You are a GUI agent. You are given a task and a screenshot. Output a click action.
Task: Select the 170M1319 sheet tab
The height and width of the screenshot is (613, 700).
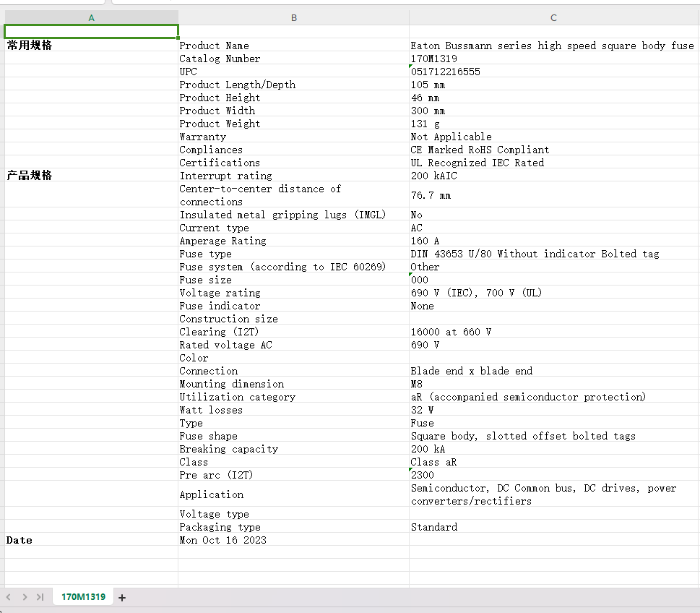(x=83, y=597)
